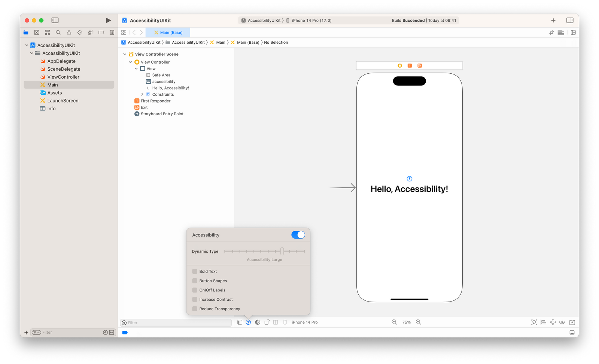Collapse the View Controller Scene tree item

125,54
